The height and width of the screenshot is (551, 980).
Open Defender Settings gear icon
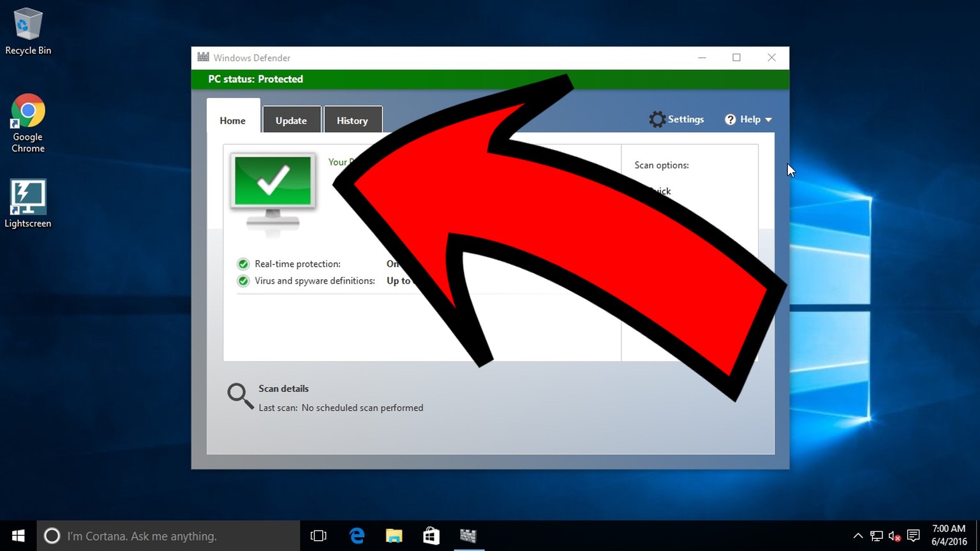[x=657, y=119]
